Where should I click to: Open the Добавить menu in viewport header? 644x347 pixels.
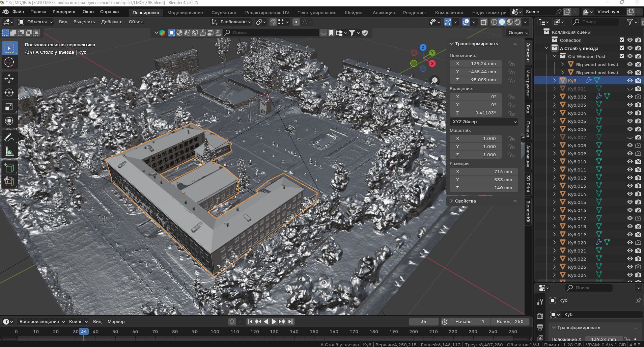[112, 22]
